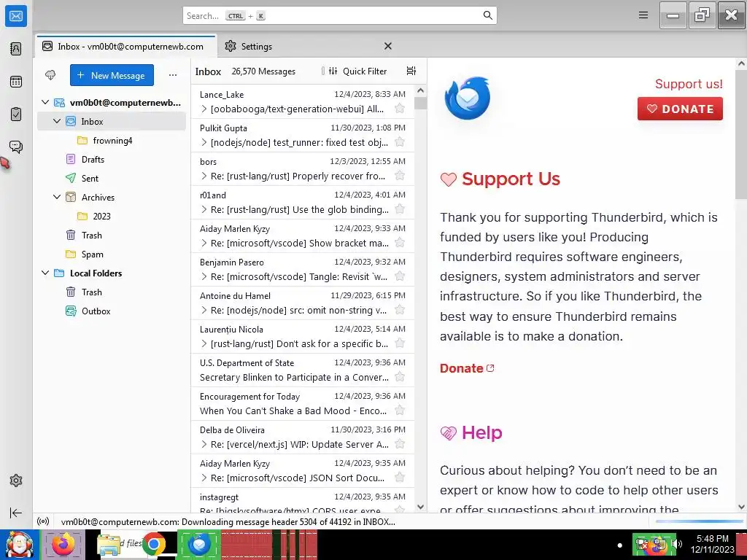This screenshot has height=560, width=747.
Task: Open Chrome from the taskbar
Action: 153,544
